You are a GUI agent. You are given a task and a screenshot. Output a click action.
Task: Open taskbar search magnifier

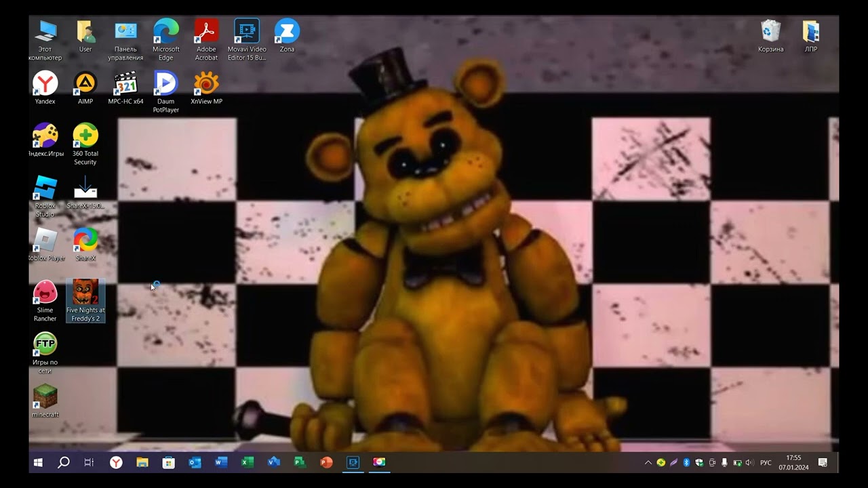click(x=64, y=462)
